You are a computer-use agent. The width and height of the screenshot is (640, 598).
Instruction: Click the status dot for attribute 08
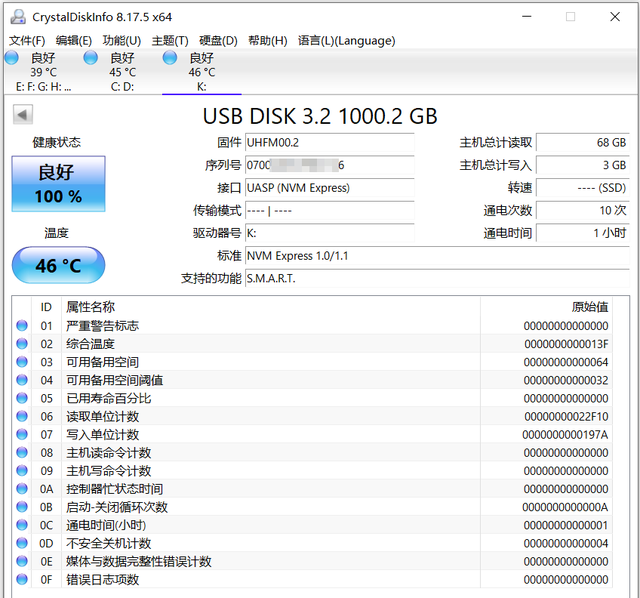pos(22,453)
